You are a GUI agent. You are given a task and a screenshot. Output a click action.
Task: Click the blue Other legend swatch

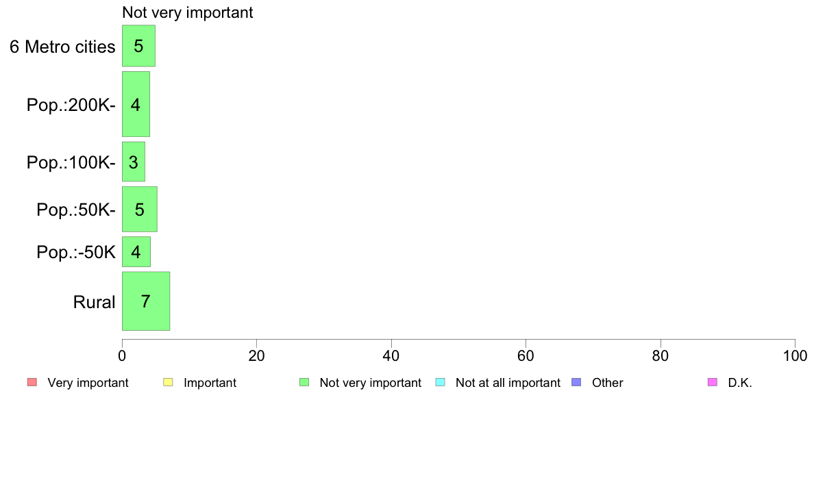tap(576, 383)
